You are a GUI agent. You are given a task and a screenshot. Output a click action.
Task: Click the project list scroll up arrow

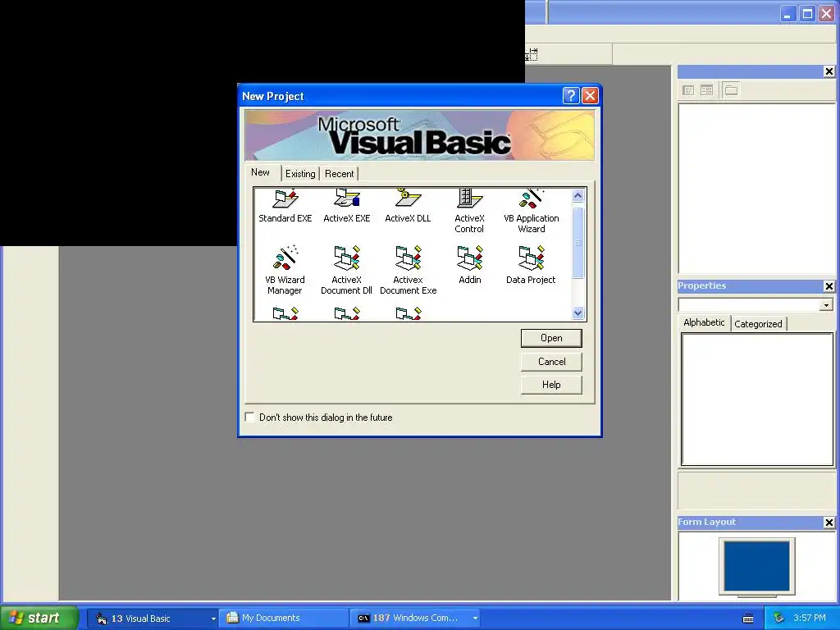[577, 195]
